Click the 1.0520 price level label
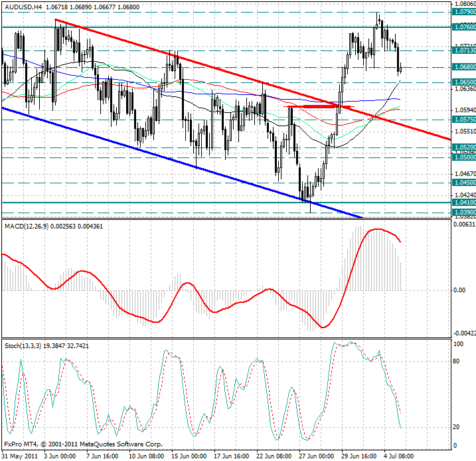476x461 pixels. tap(463, 147)
